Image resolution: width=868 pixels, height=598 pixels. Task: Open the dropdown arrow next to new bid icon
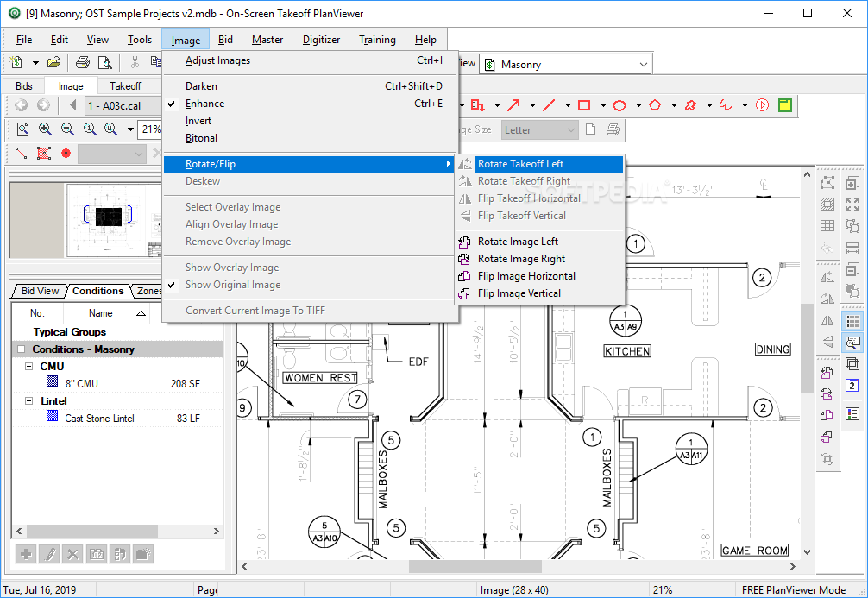(x=35, y=63)
